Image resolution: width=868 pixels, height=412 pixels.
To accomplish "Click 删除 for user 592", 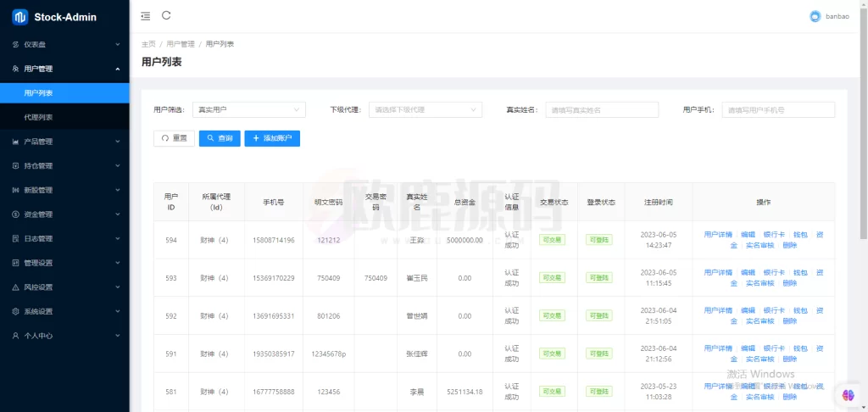I will pos(790,321).
